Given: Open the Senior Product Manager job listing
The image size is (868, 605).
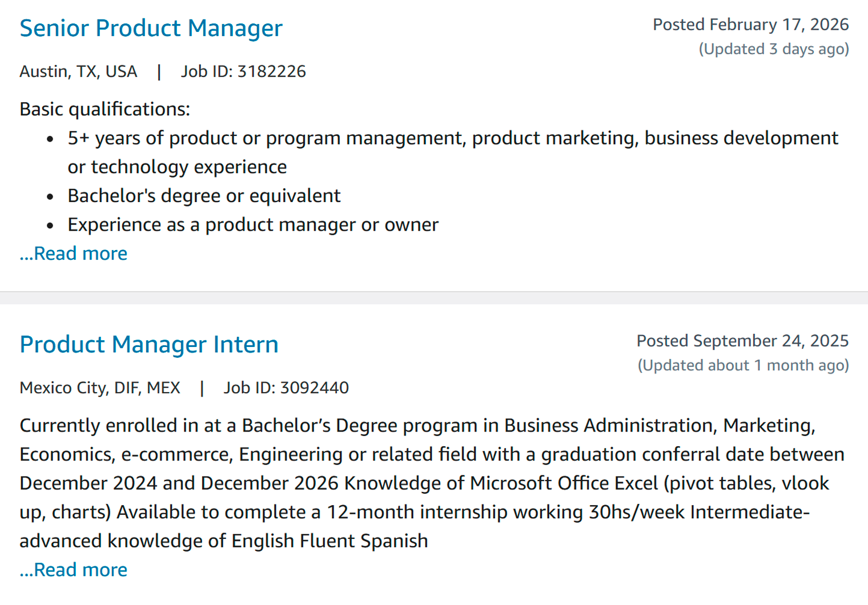Looking at the screenshot, I should coord(151,29).
